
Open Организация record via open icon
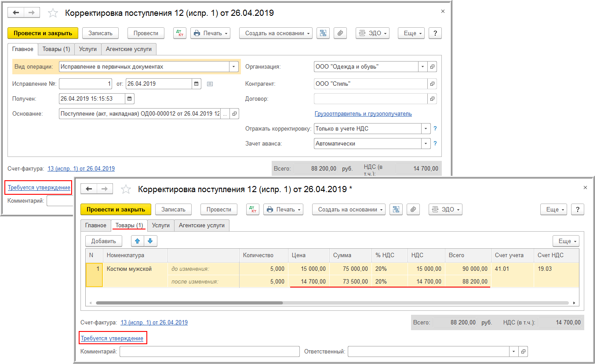(433, 67)
